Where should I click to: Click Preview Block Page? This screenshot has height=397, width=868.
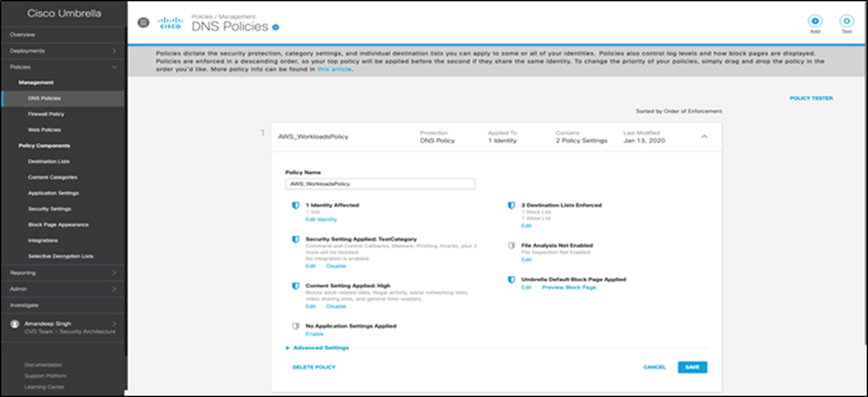[569, 288]
